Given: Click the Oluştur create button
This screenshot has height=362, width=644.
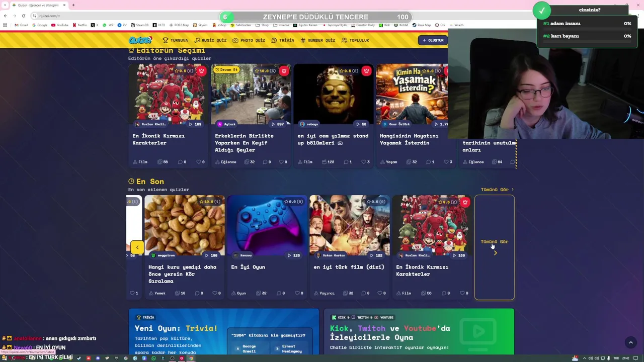Looking at the screenshot, I should (433, 40).
